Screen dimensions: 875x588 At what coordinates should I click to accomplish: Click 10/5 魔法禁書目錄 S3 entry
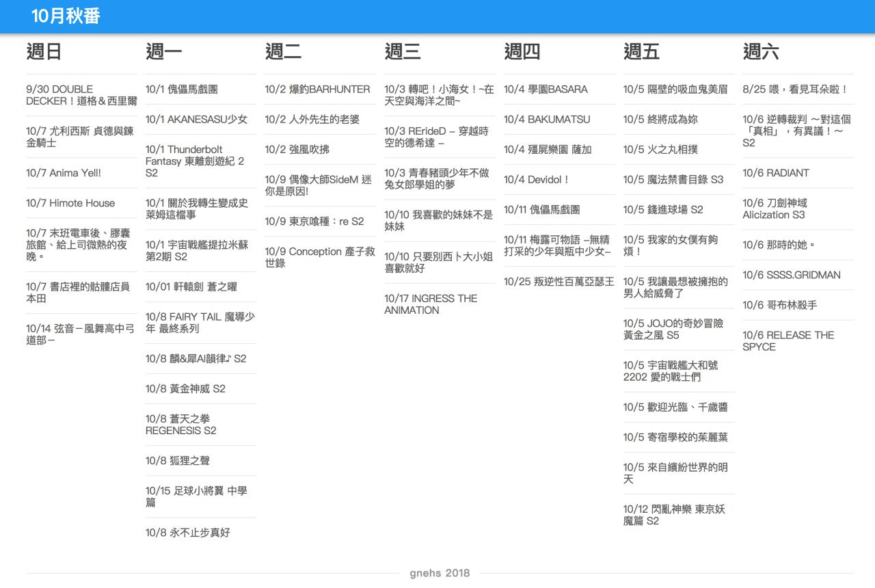pyautogui.click(x=673, y=179)
